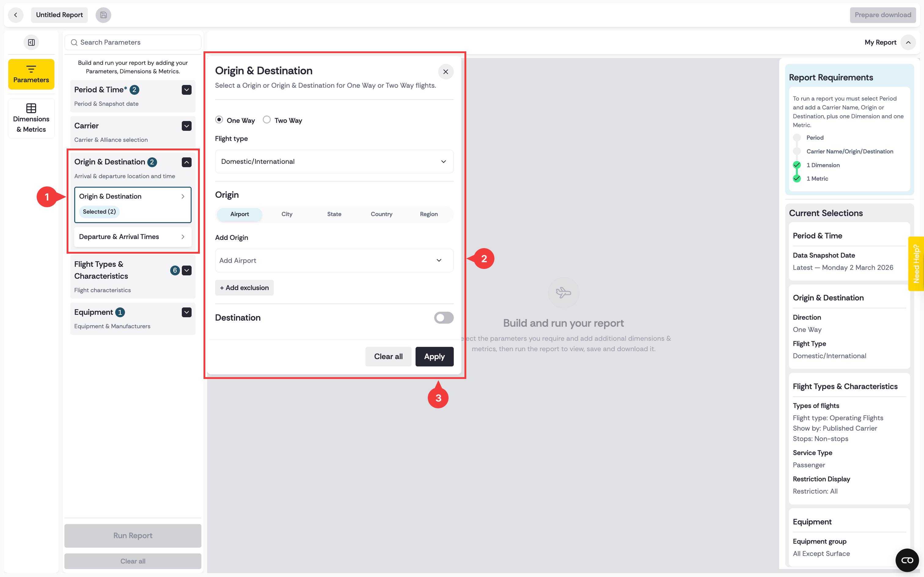
Task: Open the Parameters sidebar tab
Action: click(31, 74)
